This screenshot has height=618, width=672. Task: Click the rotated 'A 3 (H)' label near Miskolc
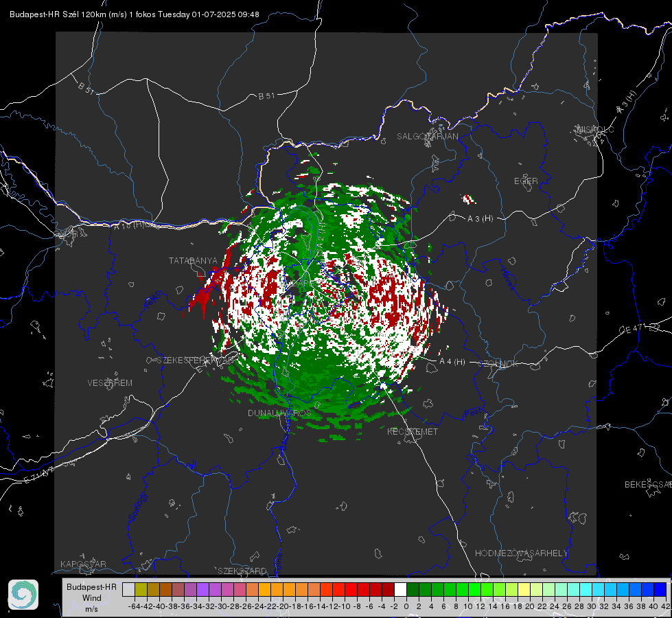click(627, 102)
